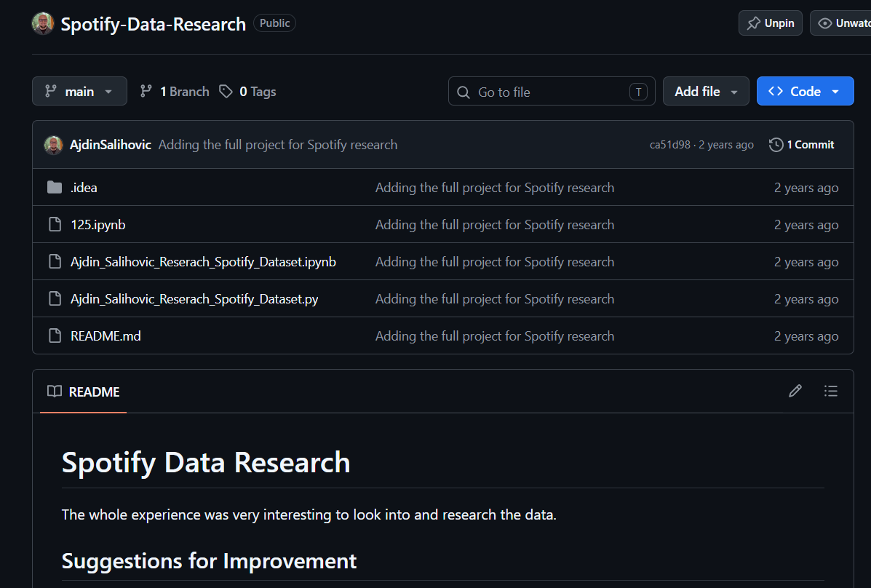Click the pencil edit README icon

coord(795,392)
